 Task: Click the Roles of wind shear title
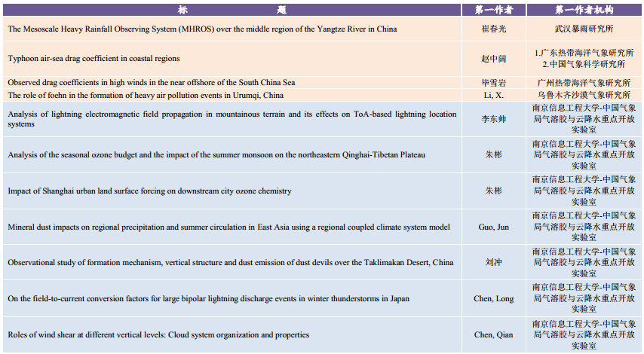(x=158, y=334)
